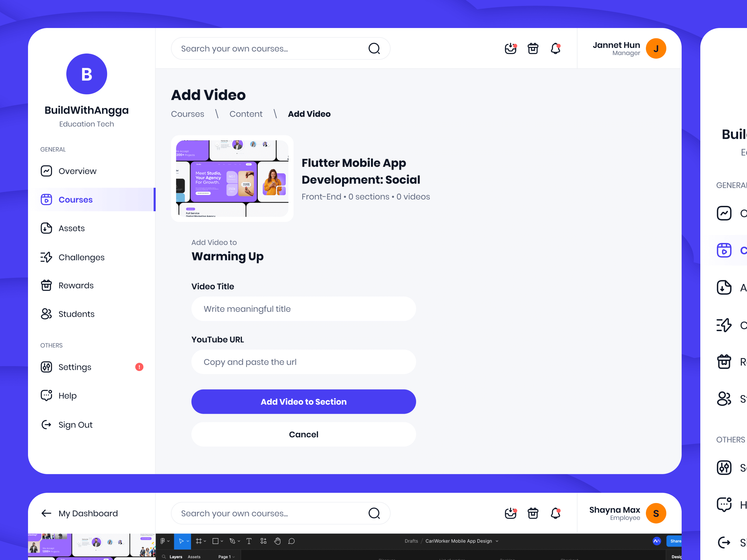This screenshot has height=560, width=747.
Task: Select the Figma Comment tool
Action: tap(291, 541)
